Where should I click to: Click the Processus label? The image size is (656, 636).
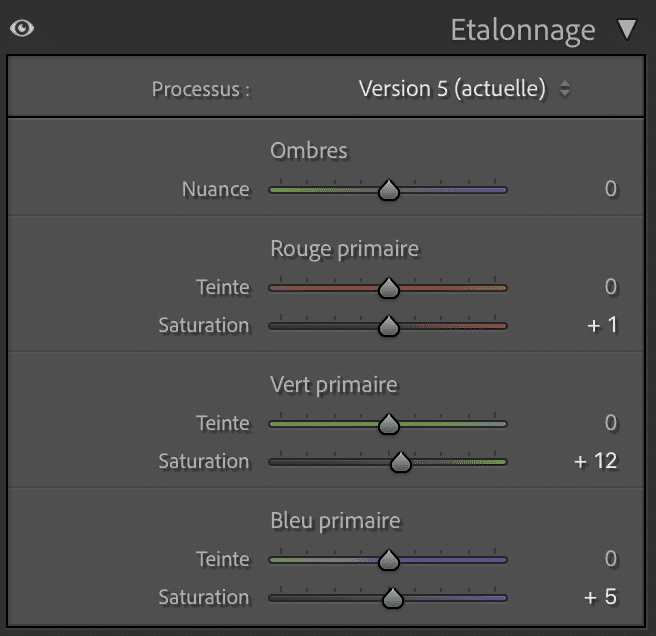(200, 89)
